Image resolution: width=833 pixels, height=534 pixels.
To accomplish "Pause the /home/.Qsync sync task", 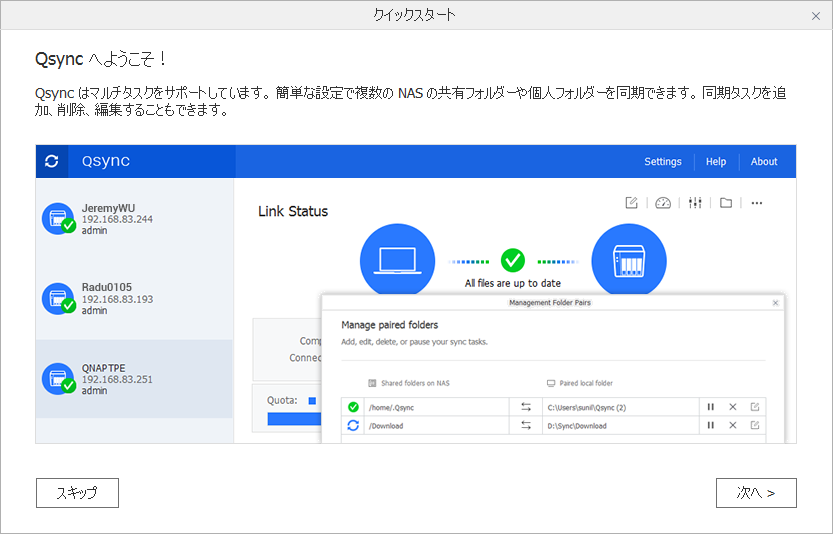I will coord(710,407).
